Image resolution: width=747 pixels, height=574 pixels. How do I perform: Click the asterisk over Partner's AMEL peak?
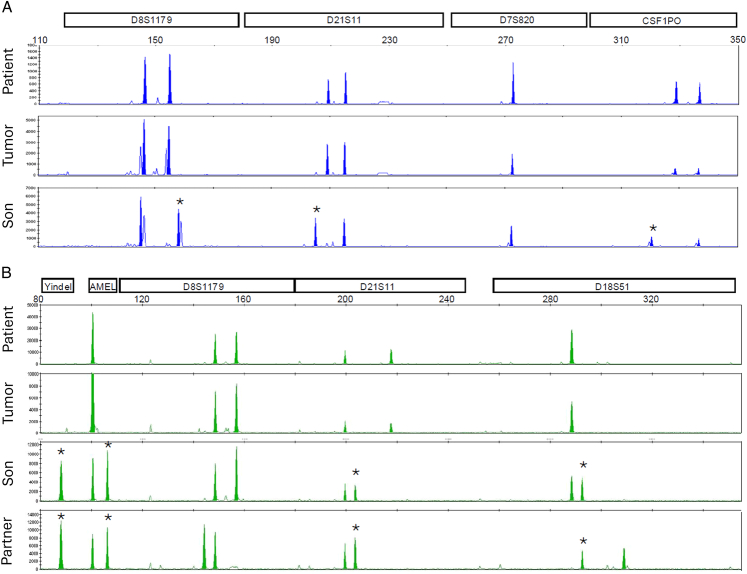tap(108, 518)
